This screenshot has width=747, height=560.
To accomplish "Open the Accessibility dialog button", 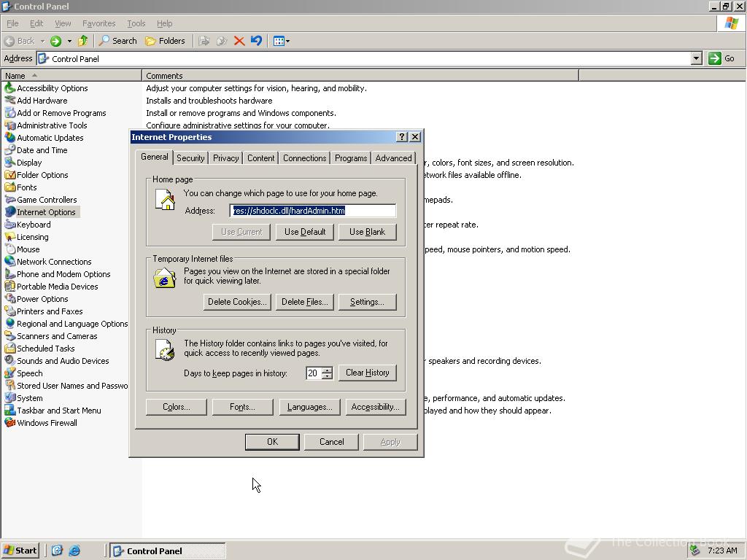I will (376, 407).
